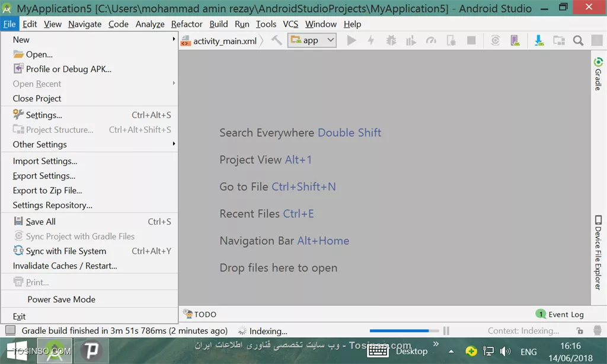Open the AVD Manager icon
The width and height of the screenshot is (607, 364).
tap(515, 40)
